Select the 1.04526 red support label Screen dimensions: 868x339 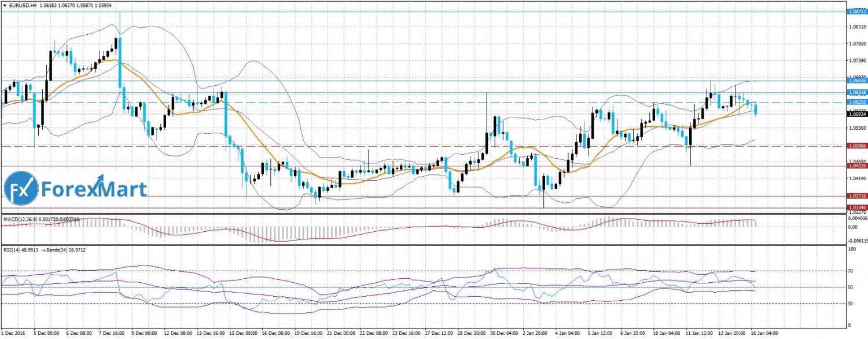click(x=856, y=166)
